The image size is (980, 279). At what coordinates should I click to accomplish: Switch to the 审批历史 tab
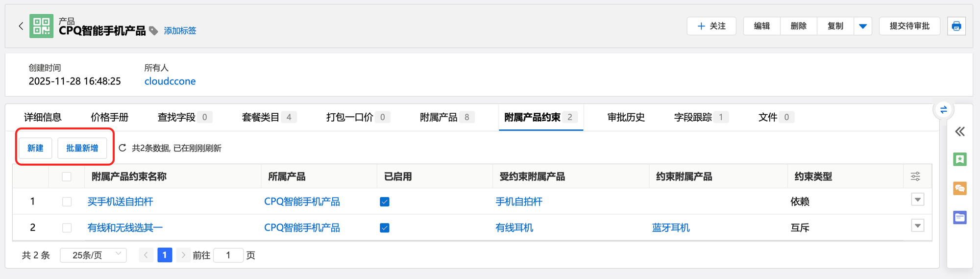(x=626, y=117)
